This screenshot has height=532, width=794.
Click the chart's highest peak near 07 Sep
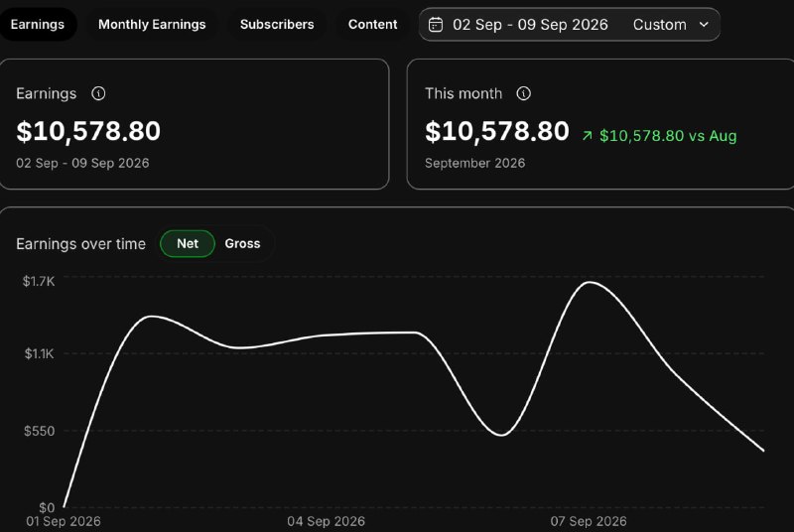[x=590, y=283]
